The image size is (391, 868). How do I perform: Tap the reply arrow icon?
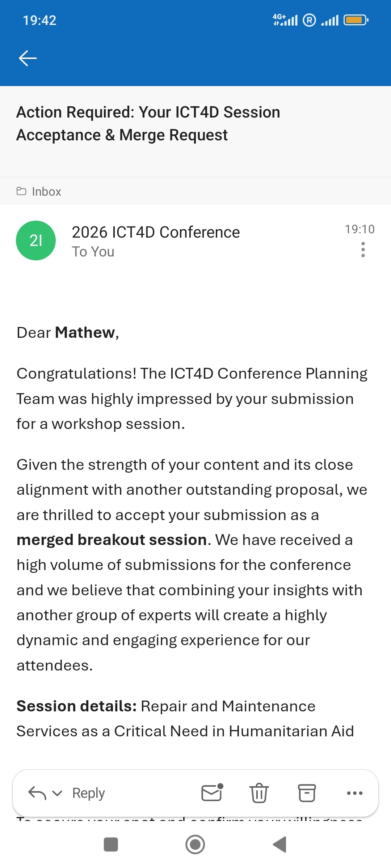coord(37,793)
